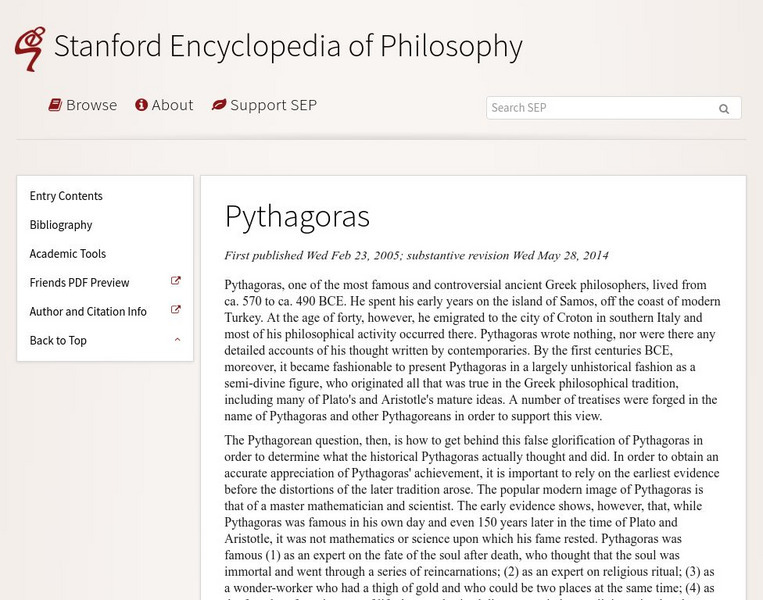Open the About menu

(x=172, y=105)
